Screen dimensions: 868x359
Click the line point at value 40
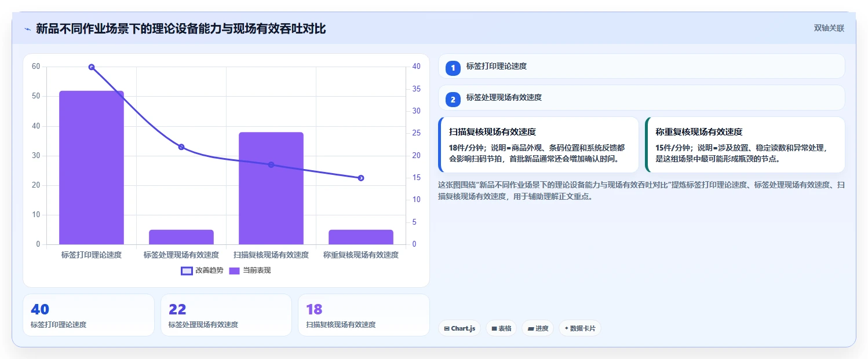[92, 67]
